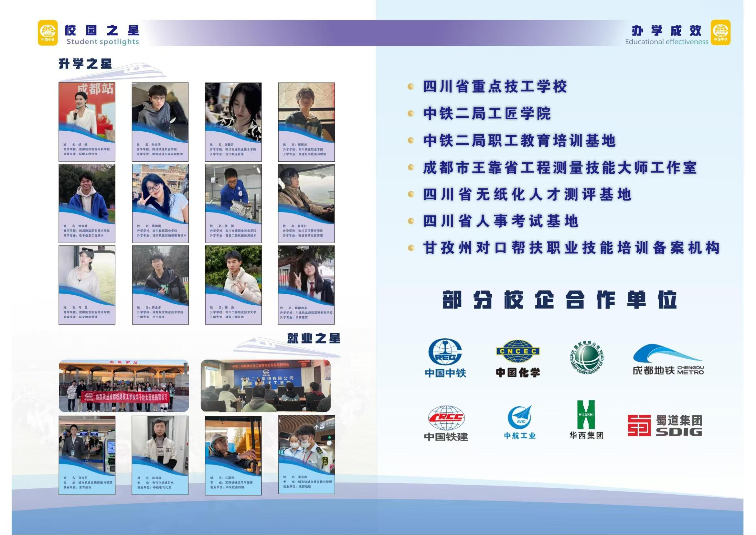Click the red 蜀道集团 SDIG logo

(x=665, y=425)
